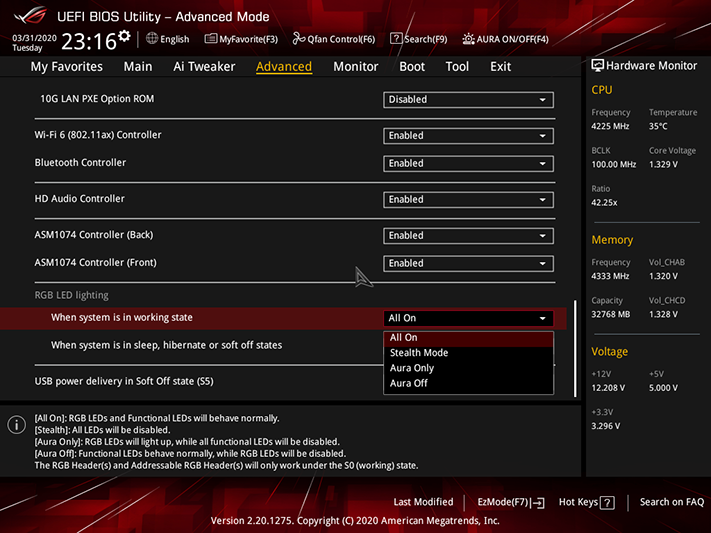Open 10G LAN PXE Option ROM dropdown
Image resolution: width=711 pixels, height=533 pixels.
468,100
